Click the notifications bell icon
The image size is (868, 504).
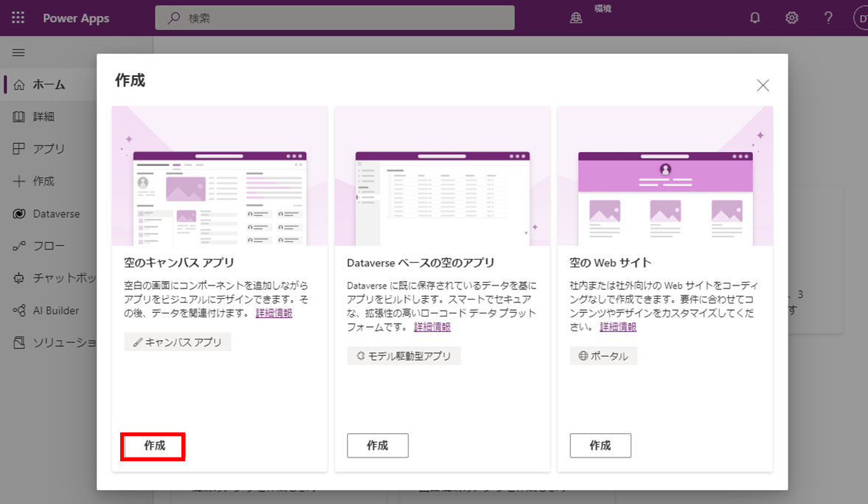tap(754, 18)
